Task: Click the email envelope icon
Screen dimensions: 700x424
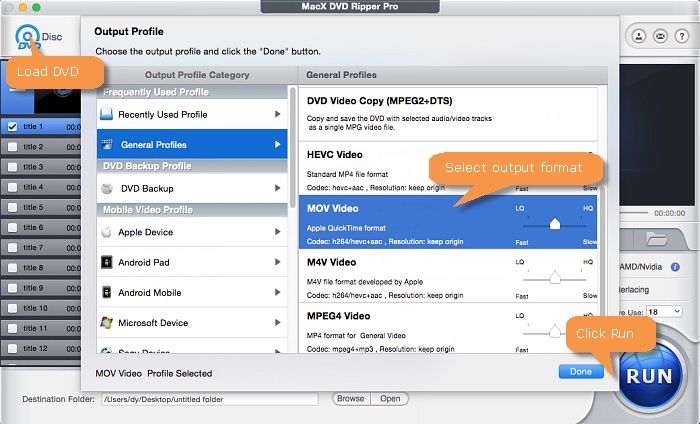Action: click(x=660, y=36)
